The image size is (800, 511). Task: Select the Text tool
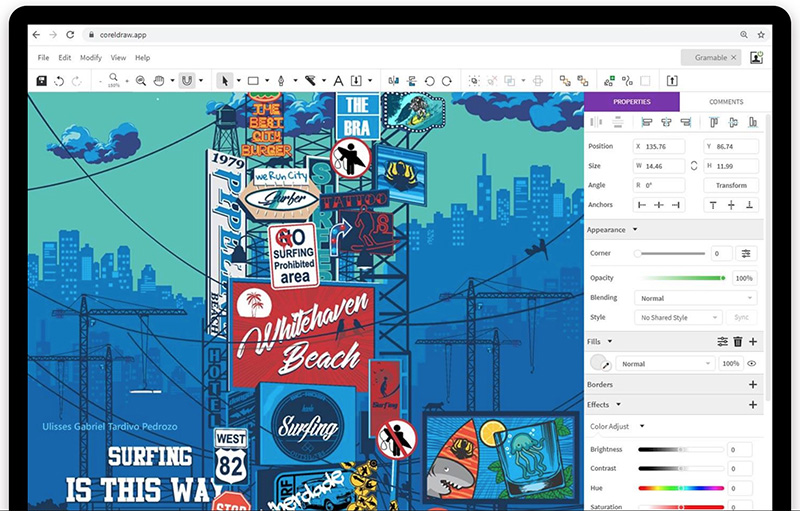338,81
